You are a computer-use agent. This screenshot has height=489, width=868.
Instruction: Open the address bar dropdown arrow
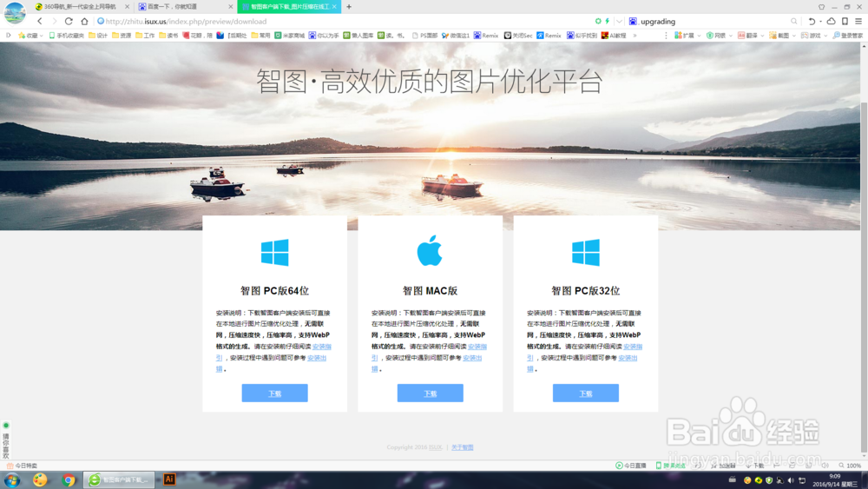tap(619, 21)
